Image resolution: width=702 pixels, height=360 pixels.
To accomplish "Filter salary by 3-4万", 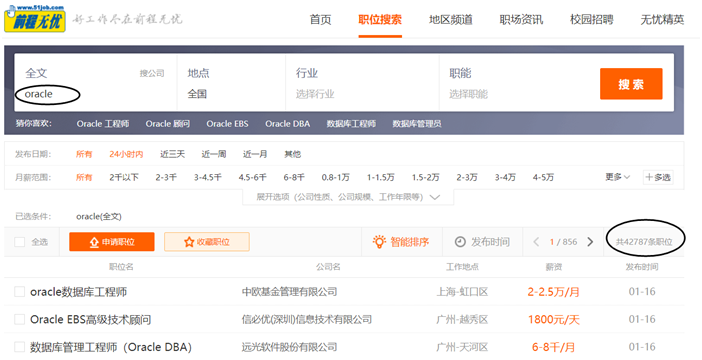I will coord(505,177).
